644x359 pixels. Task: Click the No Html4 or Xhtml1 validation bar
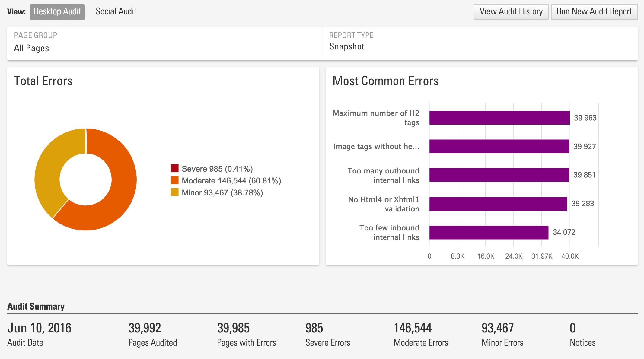click(x=498, y=204)
